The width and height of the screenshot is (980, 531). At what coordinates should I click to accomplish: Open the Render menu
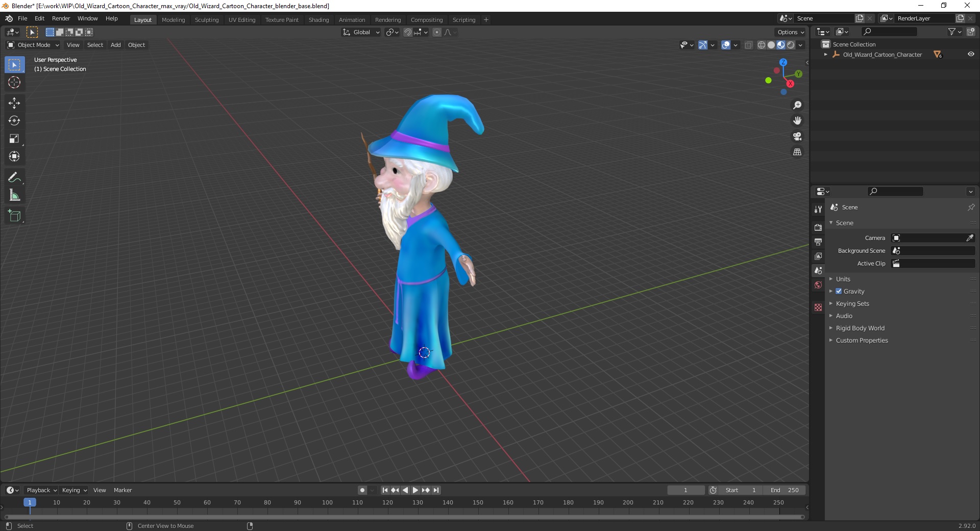click(61, 18)
